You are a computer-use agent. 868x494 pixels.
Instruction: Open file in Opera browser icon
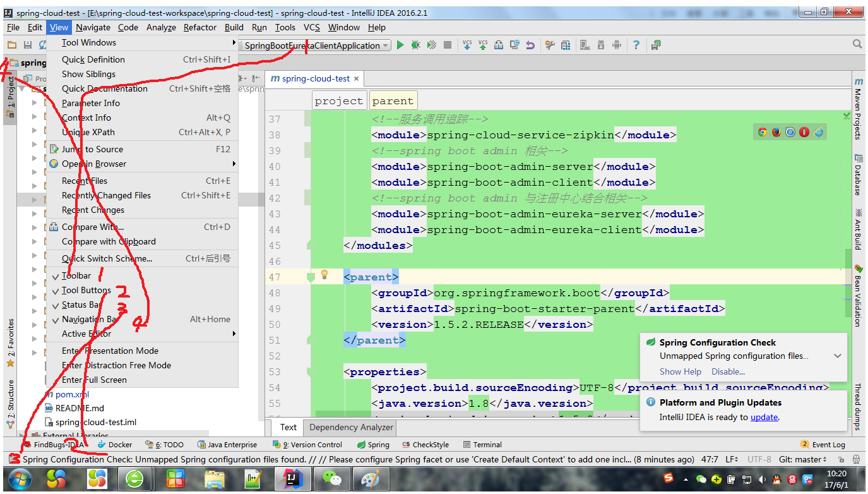[x=804, y=132]
